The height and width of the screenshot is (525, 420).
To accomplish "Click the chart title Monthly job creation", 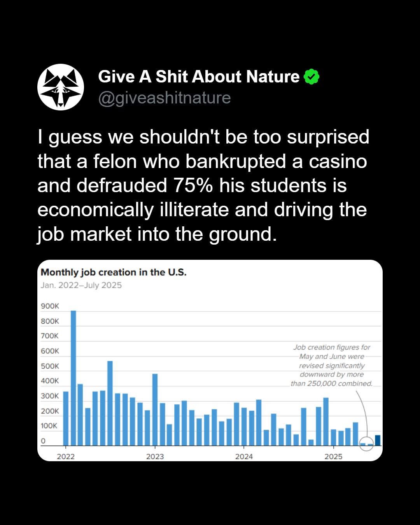I will coord(114,272).
